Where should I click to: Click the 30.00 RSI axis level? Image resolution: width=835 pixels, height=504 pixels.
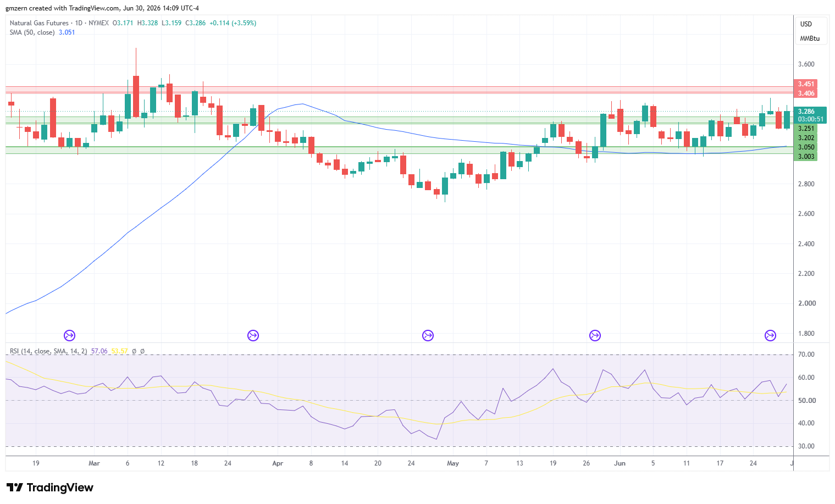[x=806, y=446]
